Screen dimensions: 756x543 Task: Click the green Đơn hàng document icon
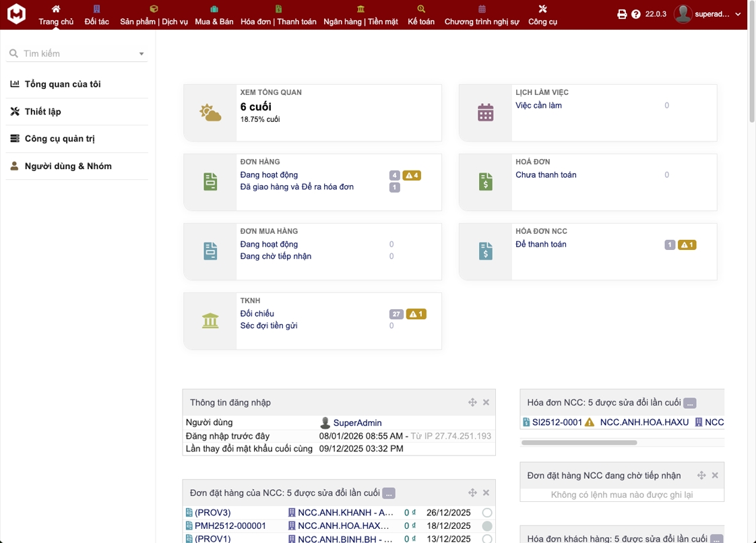click(210, 182)
